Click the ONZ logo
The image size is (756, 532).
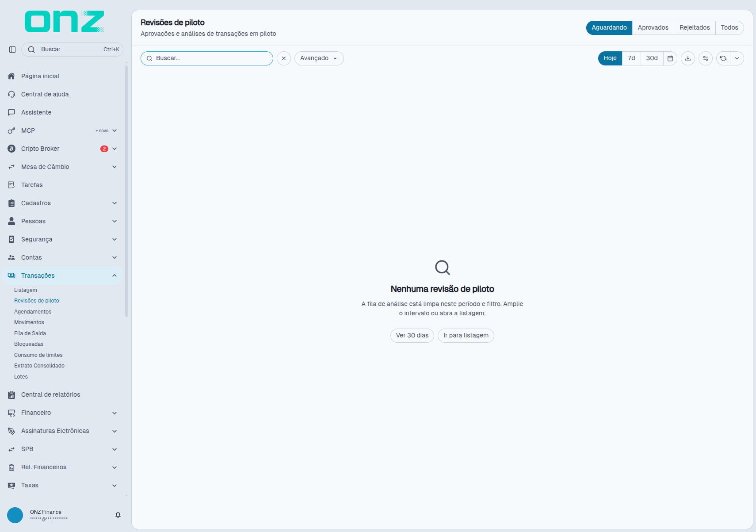(x=65, y=22)
